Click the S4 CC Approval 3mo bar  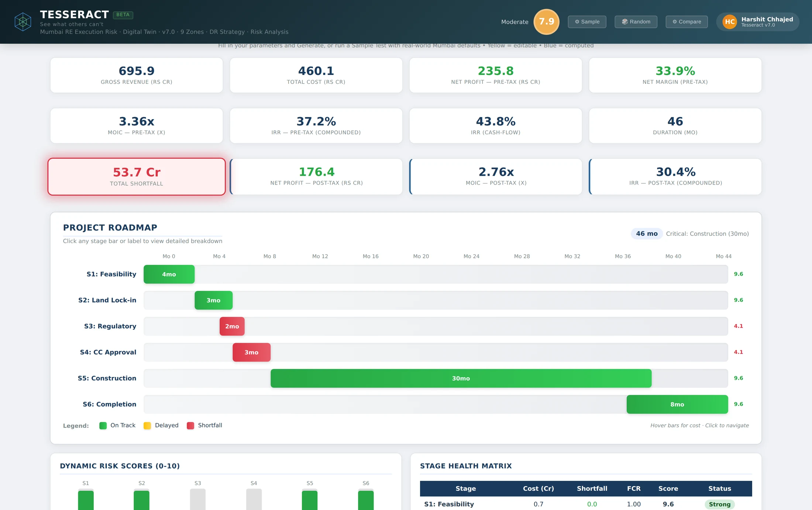click(x=251, y=352)
